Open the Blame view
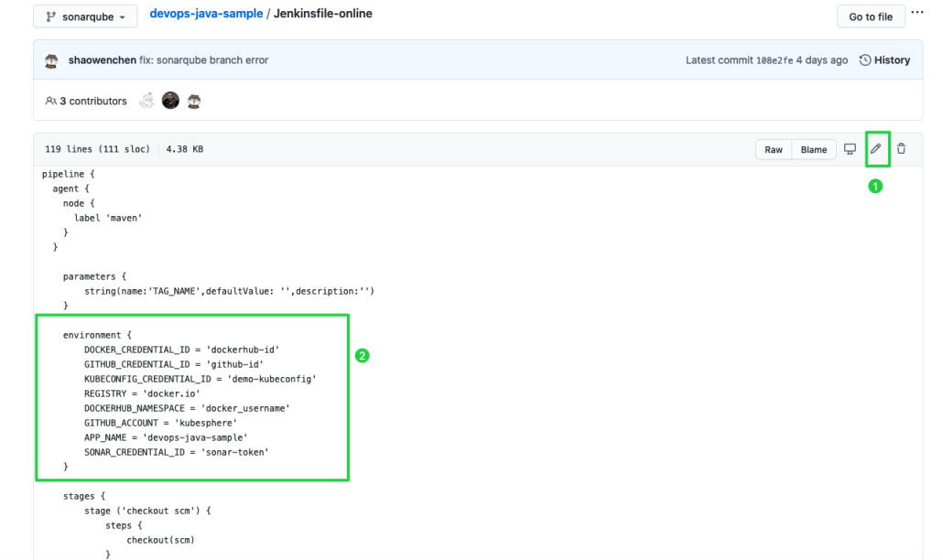This screenshot has width=943, height=560. 814,150
